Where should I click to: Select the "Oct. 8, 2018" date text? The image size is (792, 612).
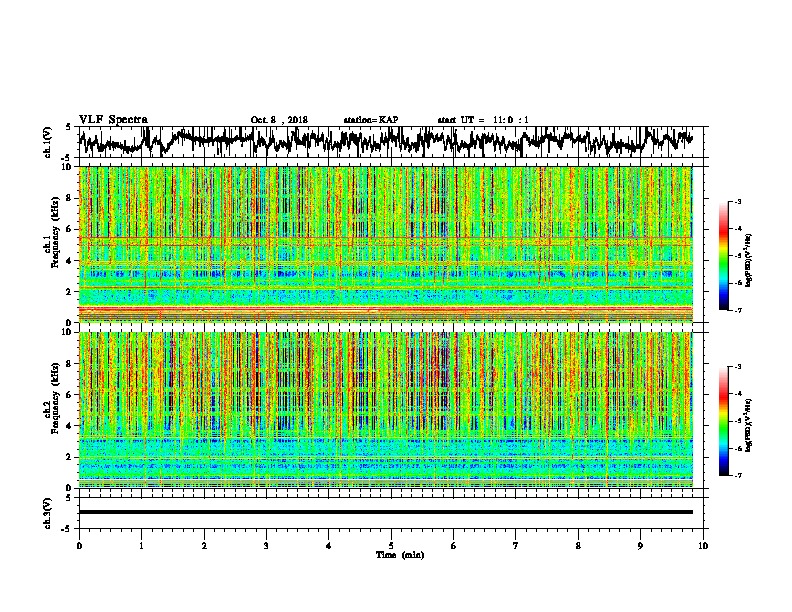[x=279, y=120]
